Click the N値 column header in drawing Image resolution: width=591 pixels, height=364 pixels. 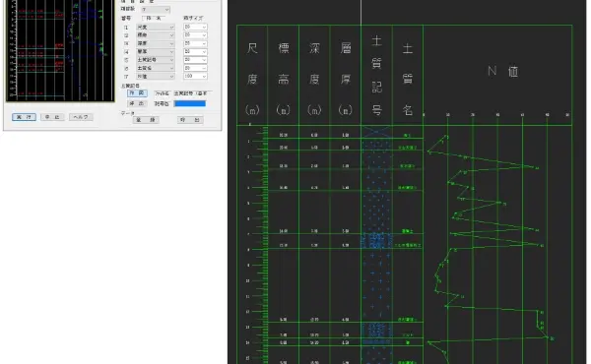click(x=502, y=71)
